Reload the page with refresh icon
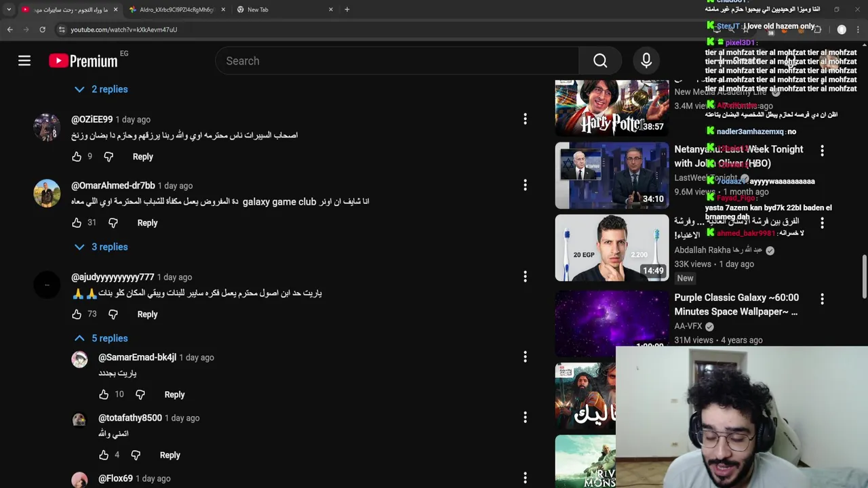Screen dimensions: 868x488 tap(42, 30)
